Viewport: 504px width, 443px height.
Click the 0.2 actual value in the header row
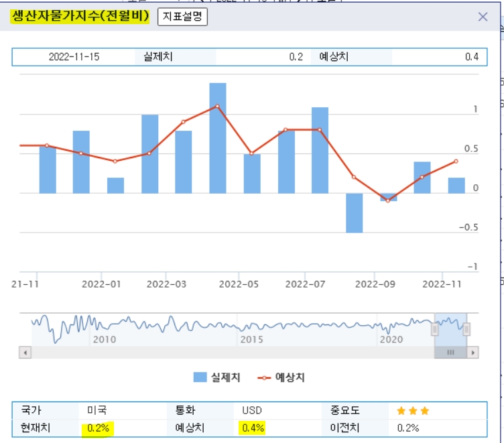[x=296, y=57]
